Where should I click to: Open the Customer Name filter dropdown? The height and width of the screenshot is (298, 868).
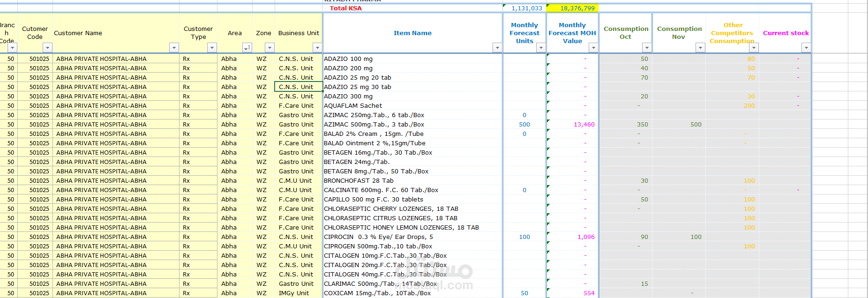174,48
